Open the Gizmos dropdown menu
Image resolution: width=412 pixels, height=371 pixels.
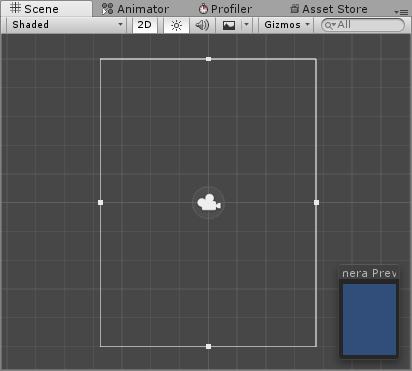pyautogui.click(x=286, y=25)
